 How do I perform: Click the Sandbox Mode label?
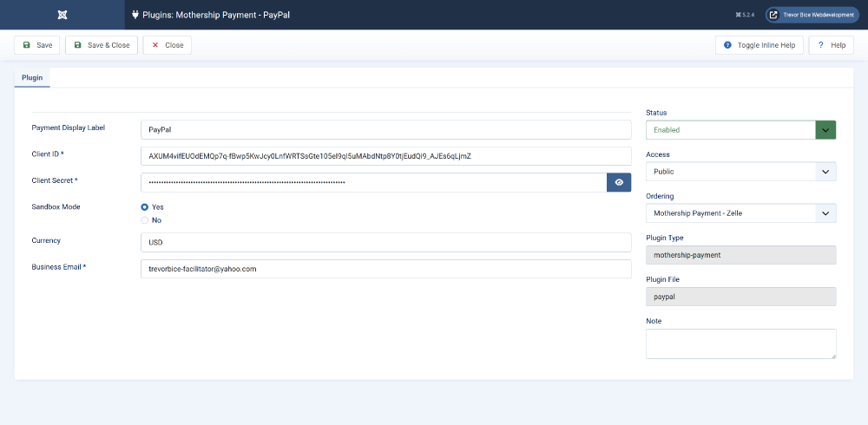tap(56, 206)
